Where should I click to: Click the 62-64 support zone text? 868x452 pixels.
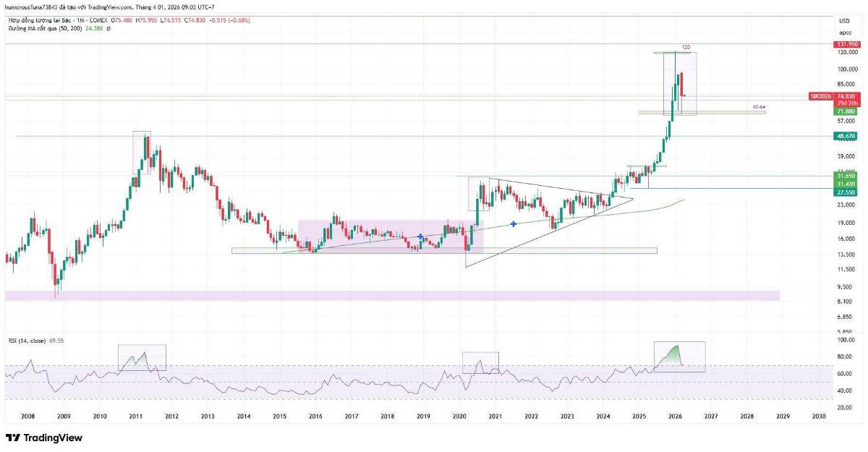coord(759,106)
